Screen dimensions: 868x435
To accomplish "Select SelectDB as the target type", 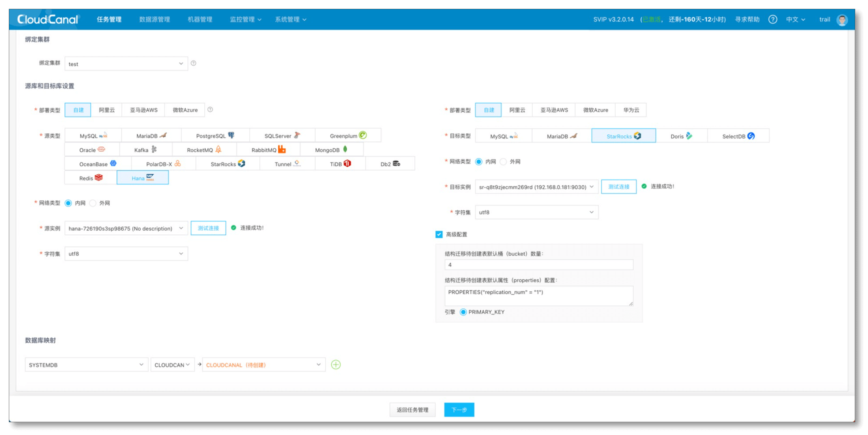I will (738, 136).
